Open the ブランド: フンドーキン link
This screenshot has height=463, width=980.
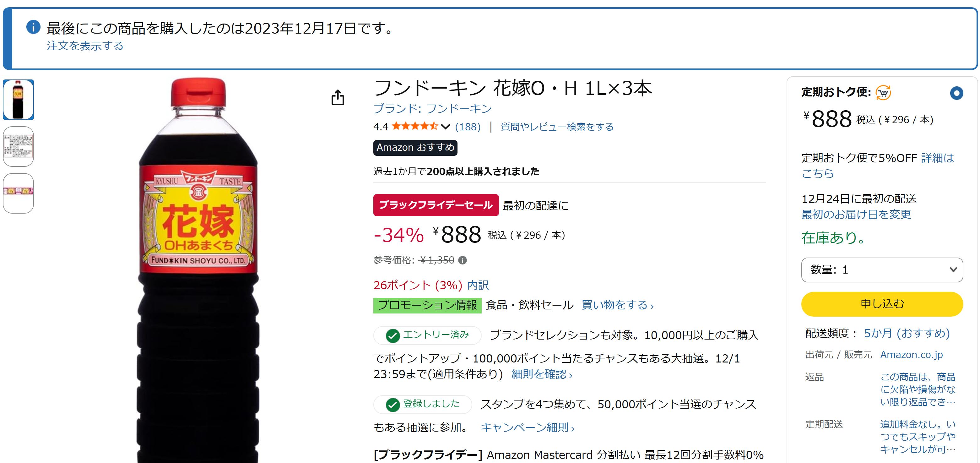432,109
